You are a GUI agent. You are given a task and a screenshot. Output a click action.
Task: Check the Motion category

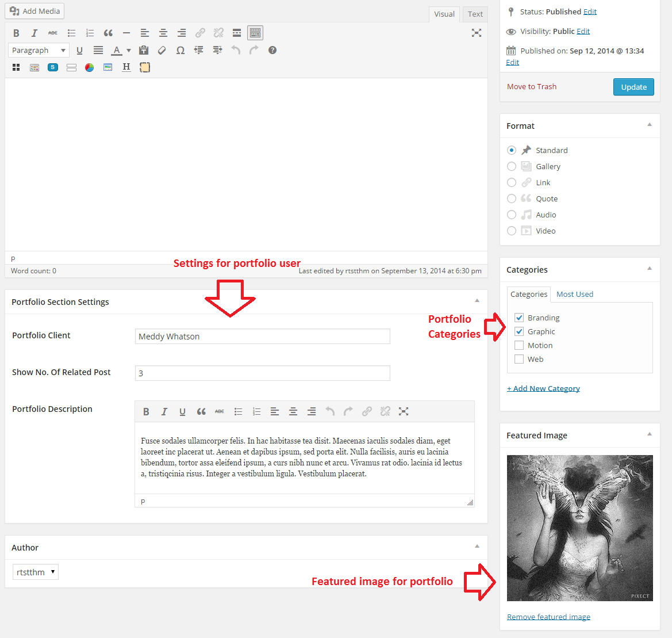tap(519, 345)
